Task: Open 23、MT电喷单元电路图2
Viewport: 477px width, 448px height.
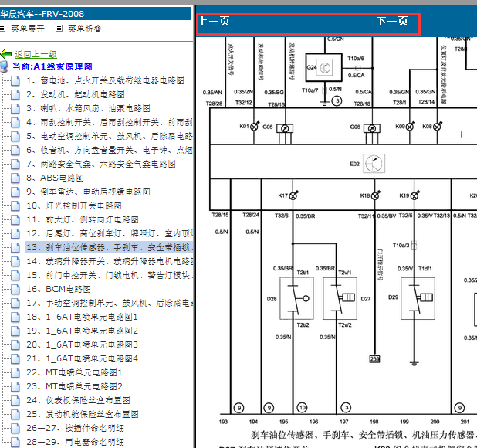Action: point(75,386)
